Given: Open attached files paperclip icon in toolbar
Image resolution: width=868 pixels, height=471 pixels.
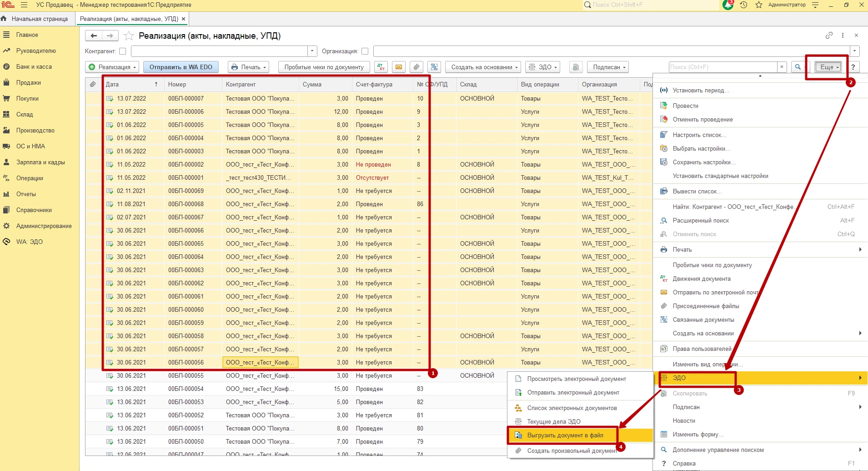Looking at the screenshot, I should click(416, 67).
